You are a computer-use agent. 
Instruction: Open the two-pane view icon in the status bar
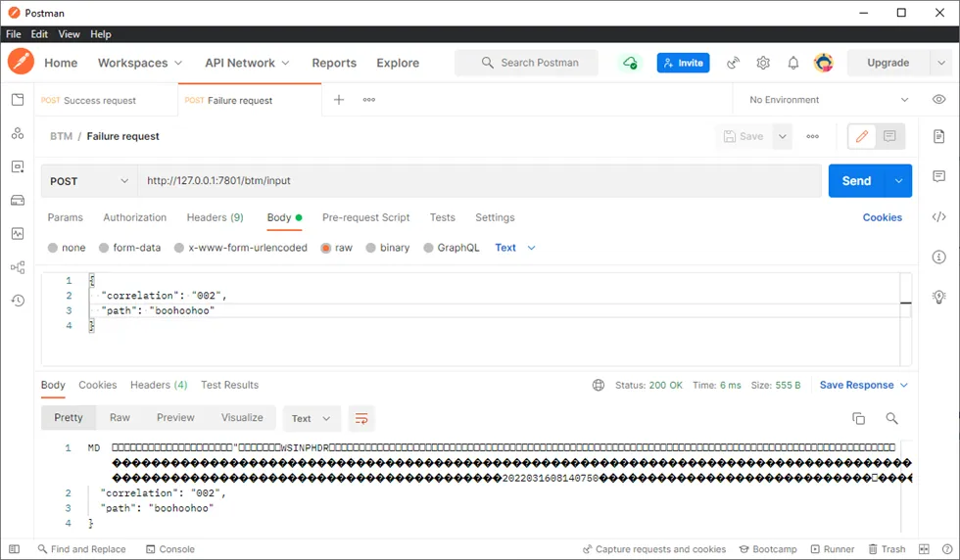pyautogui.click(x=924, y=549)
